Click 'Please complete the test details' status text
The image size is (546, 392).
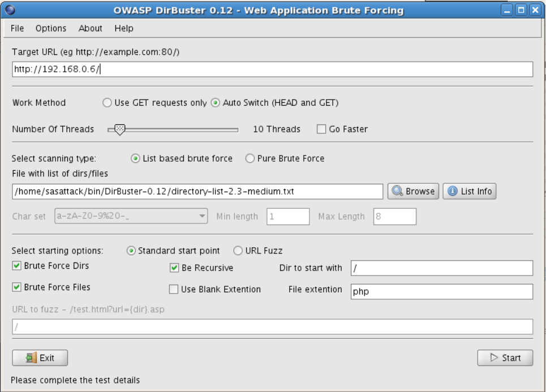click(75, 380)
